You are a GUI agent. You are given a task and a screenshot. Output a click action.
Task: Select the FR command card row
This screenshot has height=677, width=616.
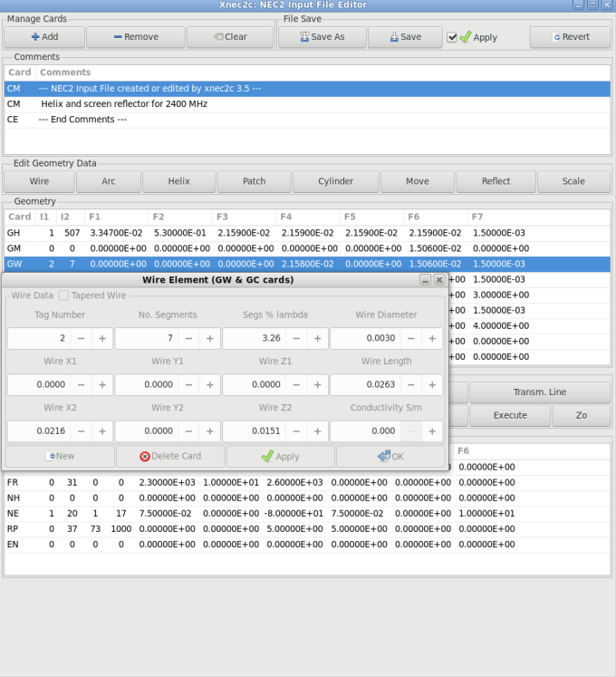point(307,483)
